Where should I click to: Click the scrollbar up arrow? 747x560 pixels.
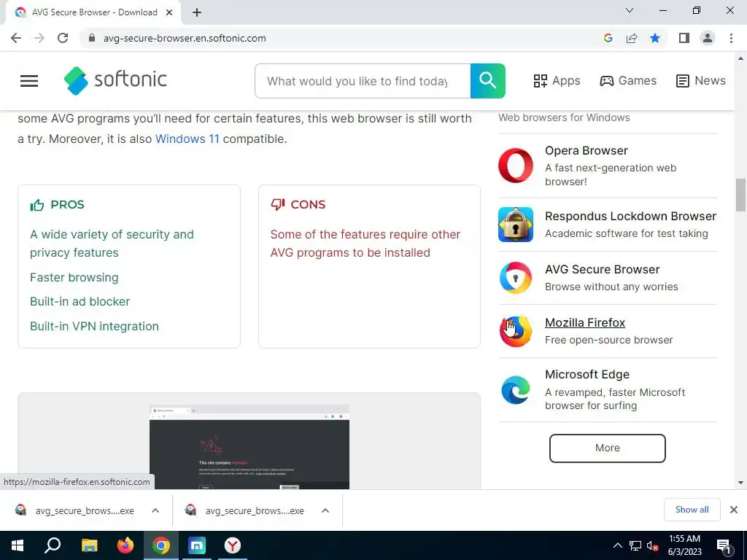point(740,58)
